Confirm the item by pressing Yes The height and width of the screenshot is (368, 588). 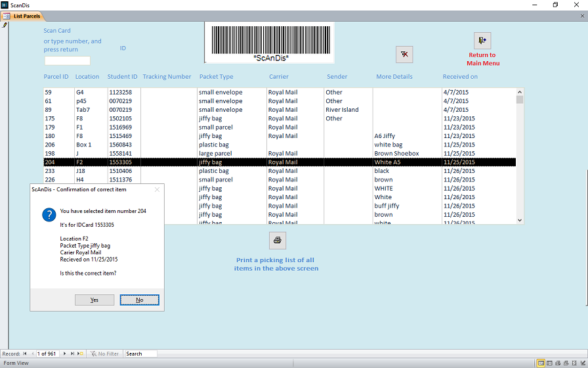coord(94,300)
